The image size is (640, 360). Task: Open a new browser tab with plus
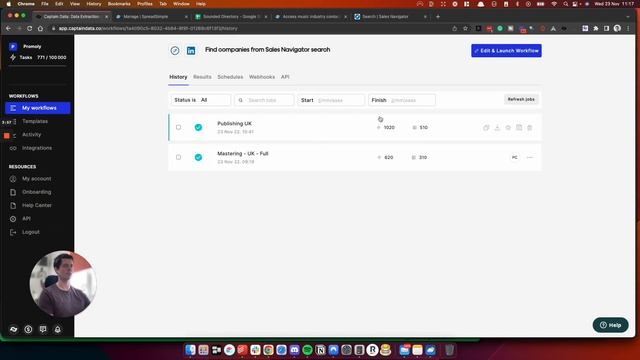coord(438,17)
